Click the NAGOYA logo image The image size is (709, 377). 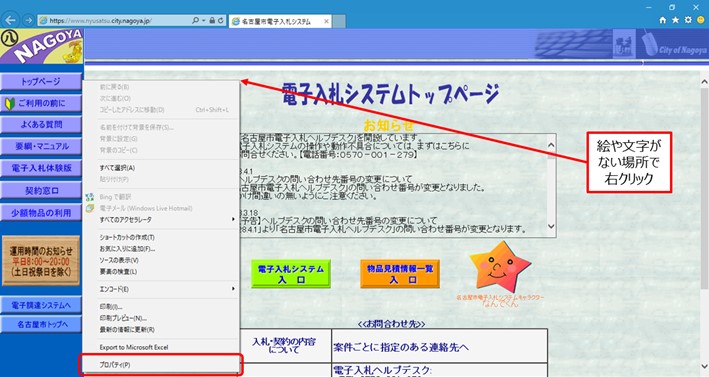[x=42, y=46]
